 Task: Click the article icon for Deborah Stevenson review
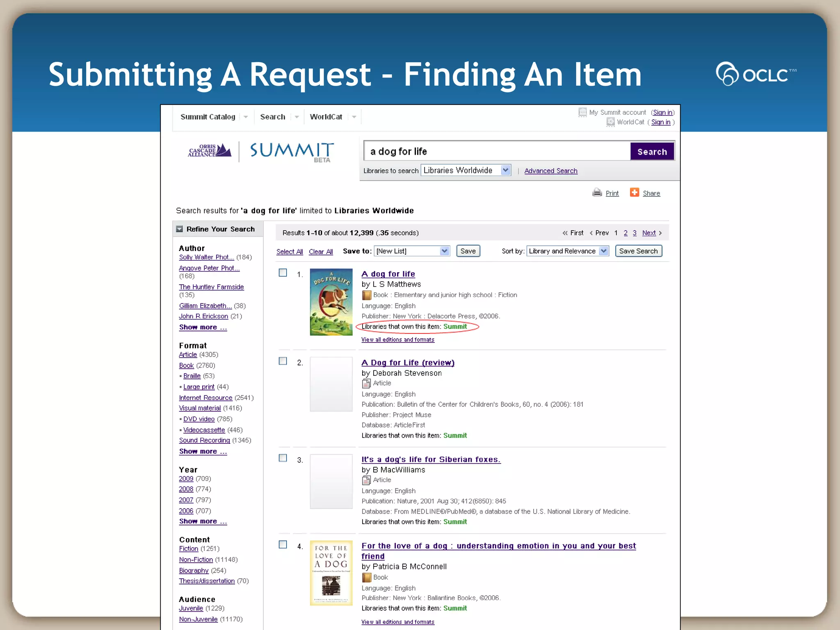(x=366, y=383)
